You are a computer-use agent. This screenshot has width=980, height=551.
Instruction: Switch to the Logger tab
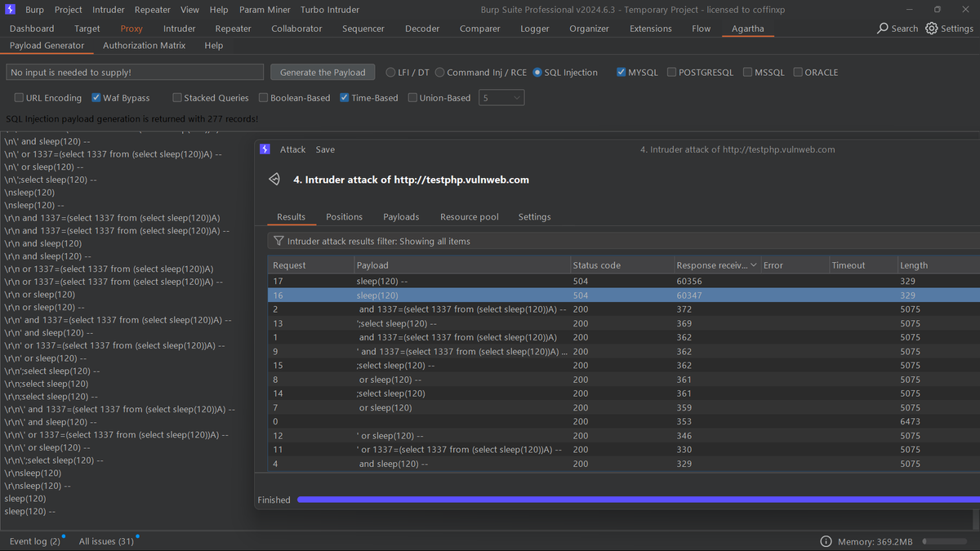click(534, 29)
